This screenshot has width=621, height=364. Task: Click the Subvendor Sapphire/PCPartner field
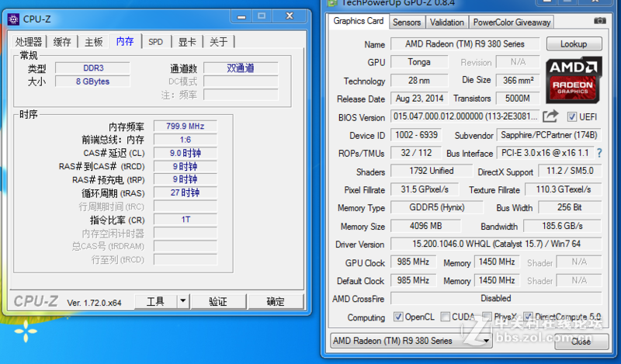(x=549, y=135)
